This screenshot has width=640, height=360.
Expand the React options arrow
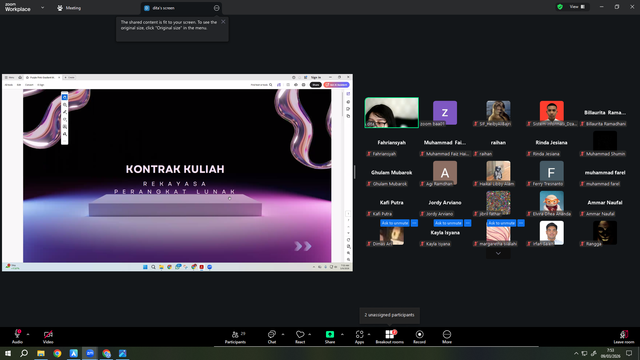(x=310, y=334)
